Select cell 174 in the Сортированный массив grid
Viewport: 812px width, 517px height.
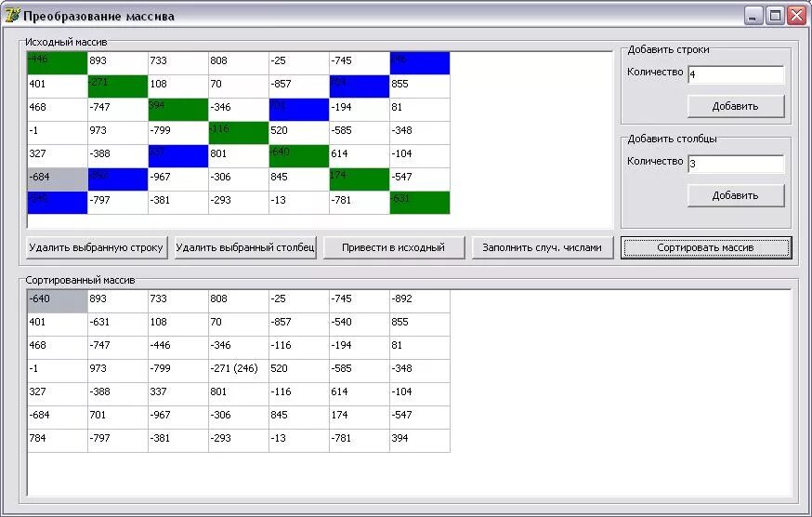coord(360,418)
